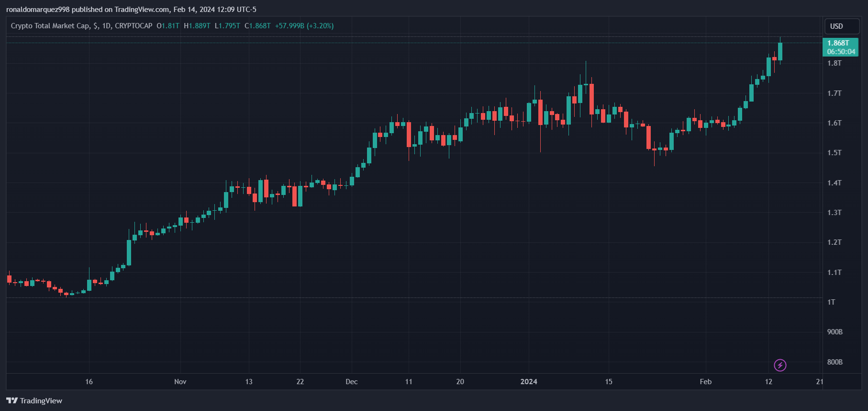Click the Feb label on time axis
868x411 pixels.
point(706,382)
